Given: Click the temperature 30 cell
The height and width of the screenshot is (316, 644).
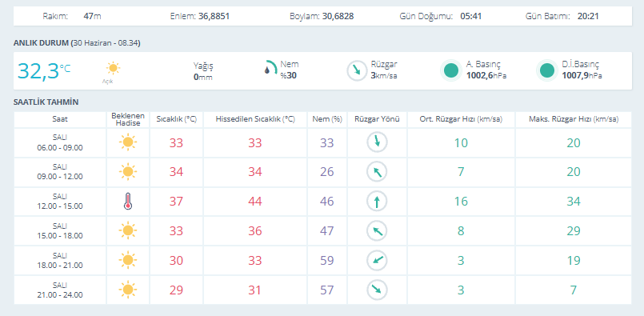Looking at the screenshot, I should click(176, 260).
